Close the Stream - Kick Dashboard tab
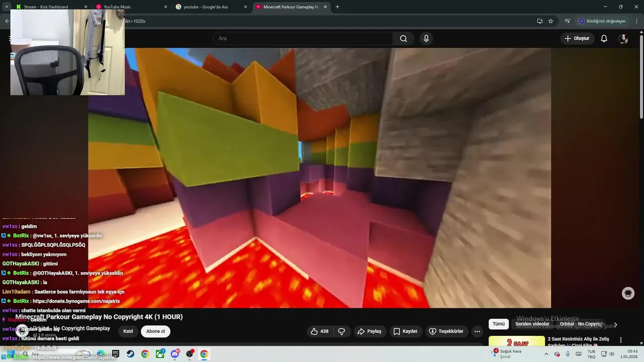 click(86, 7)
